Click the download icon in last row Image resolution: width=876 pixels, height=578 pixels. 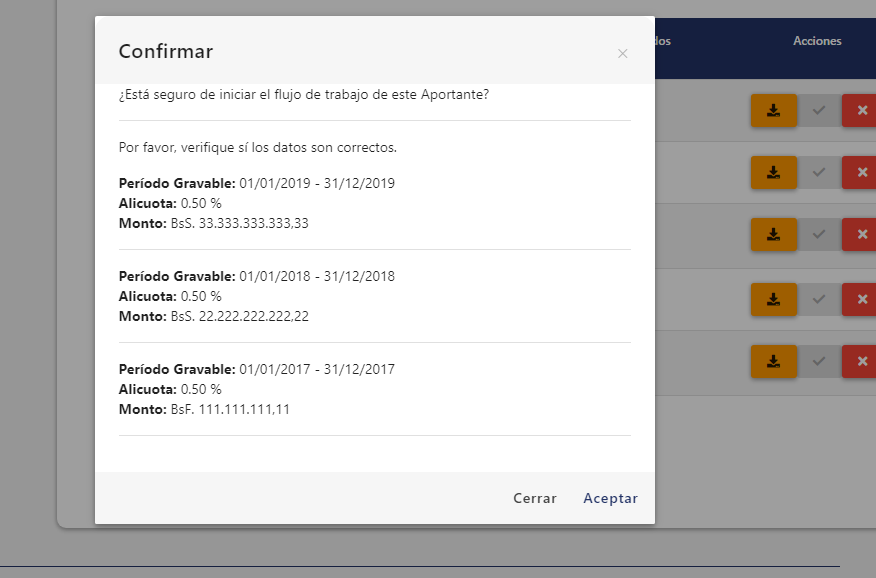point(773,361)
